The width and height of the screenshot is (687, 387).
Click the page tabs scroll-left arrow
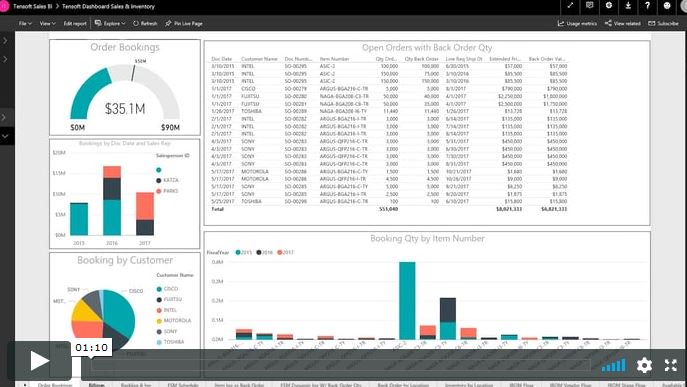pyautogui.click(x=25, y=385)
